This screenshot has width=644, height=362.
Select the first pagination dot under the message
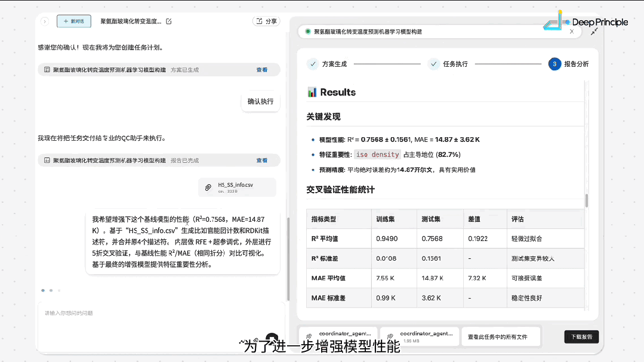pyautogui.click(x=42, y=290)
